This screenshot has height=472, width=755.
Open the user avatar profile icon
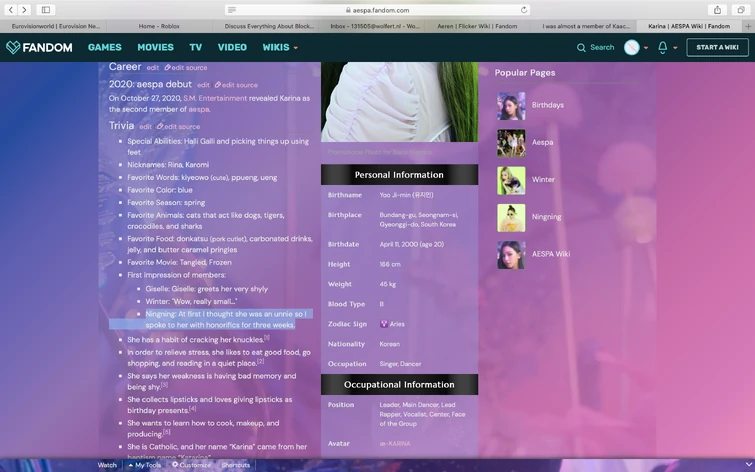632,47
